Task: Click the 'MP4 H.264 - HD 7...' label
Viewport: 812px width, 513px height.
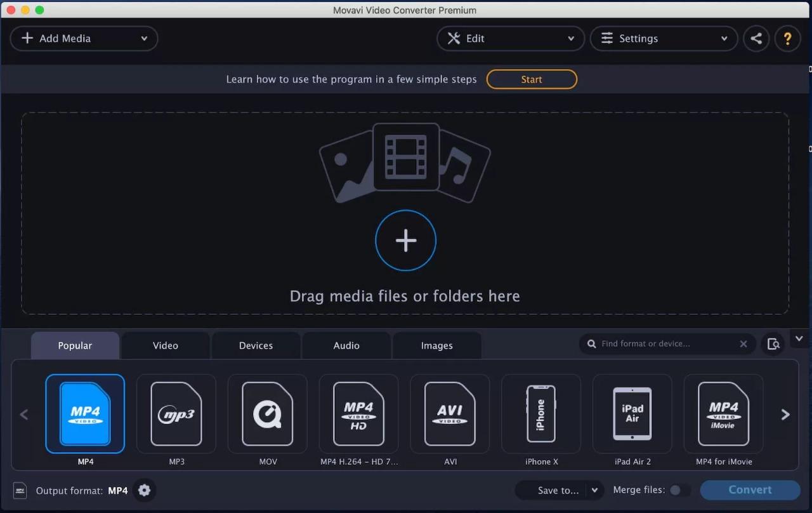Action: coord(359,462)
